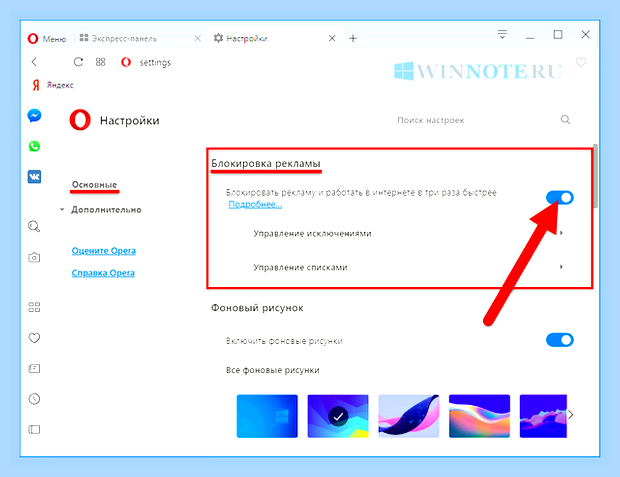The width and height of the screenshot is (620, 477).
Task: Click the Справка Opera link
Action: (103, 273)
